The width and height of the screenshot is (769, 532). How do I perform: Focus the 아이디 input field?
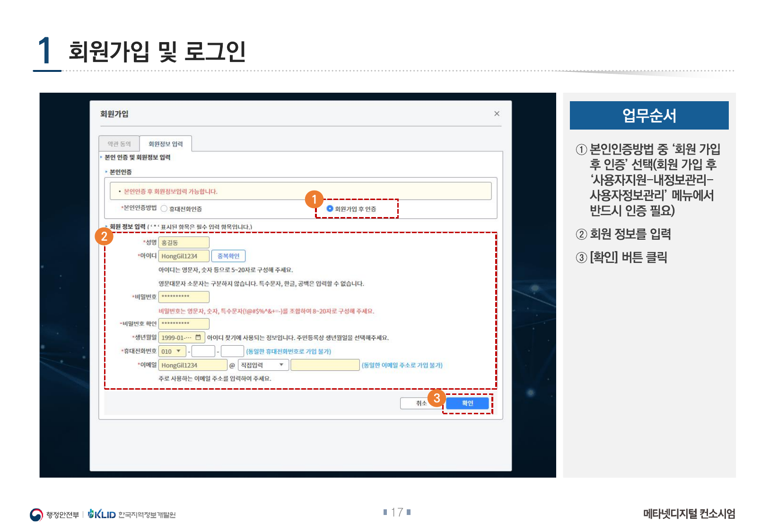[184, 256]
